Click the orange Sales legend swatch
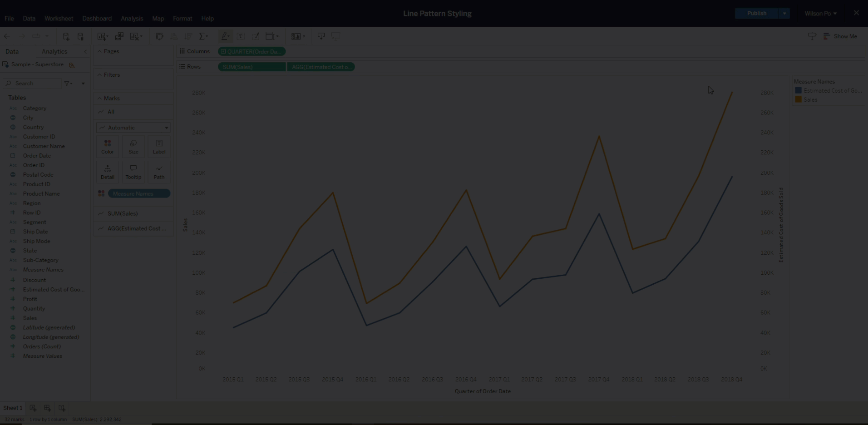This screenshot has height=425, width=868. (x=798, y=99)
